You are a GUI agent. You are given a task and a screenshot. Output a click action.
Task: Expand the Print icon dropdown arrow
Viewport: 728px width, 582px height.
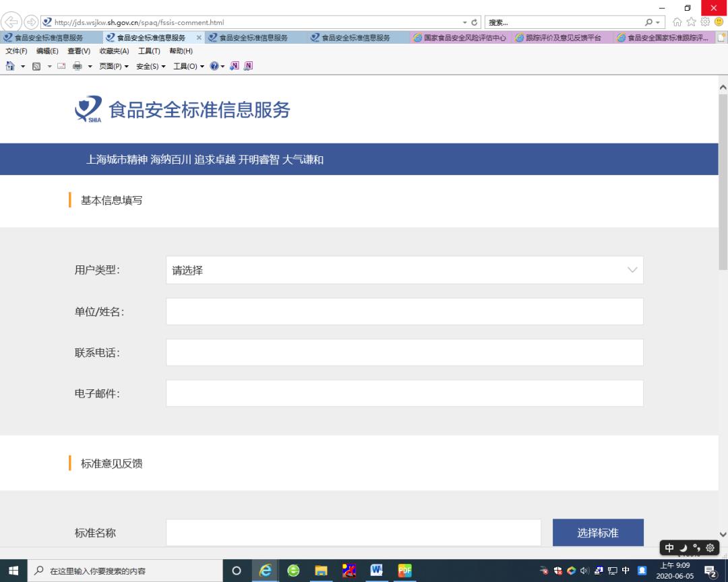coord(90,67)
